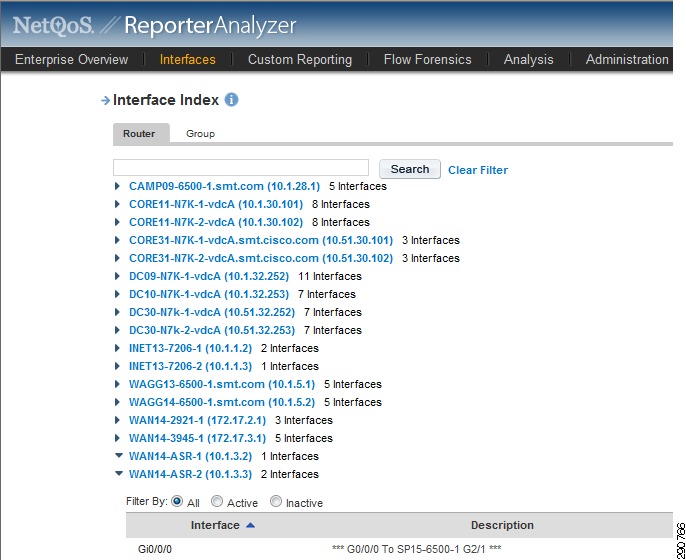Switch to the Group tab

200,133
